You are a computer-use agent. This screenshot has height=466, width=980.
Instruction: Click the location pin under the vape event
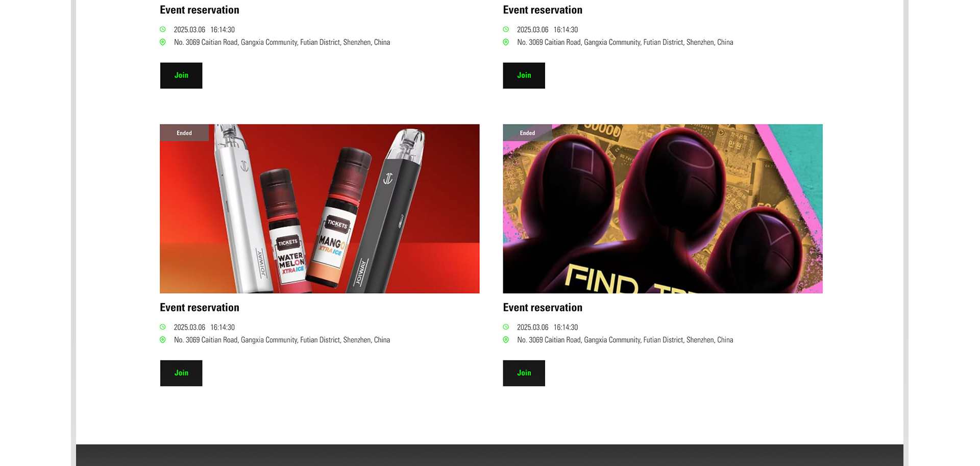click(x=163, y=340)
